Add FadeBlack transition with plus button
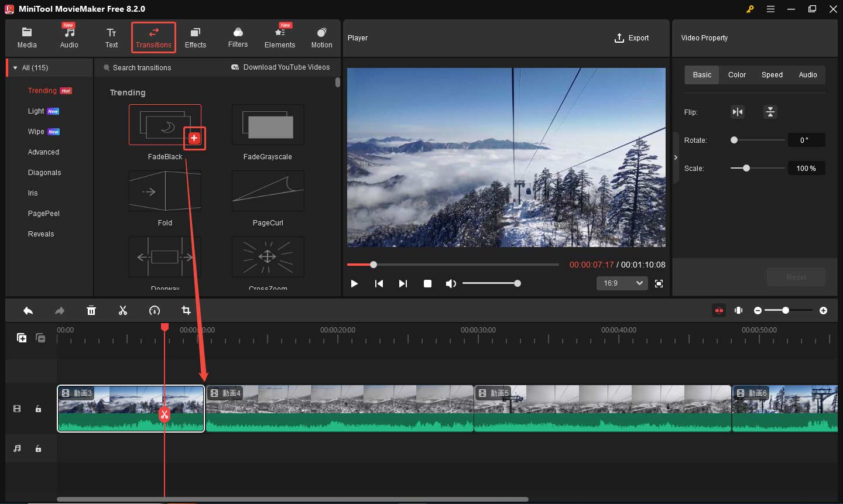The width and height of the screenshot is (843, 504). [x=194, y=138]
